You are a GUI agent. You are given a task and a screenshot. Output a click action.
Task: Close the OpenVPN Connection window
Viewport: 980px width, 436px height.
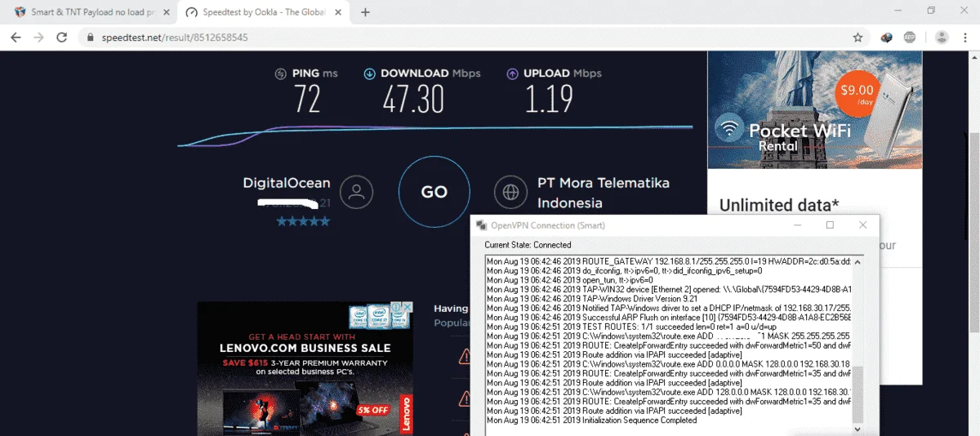[x=863, y=225]
